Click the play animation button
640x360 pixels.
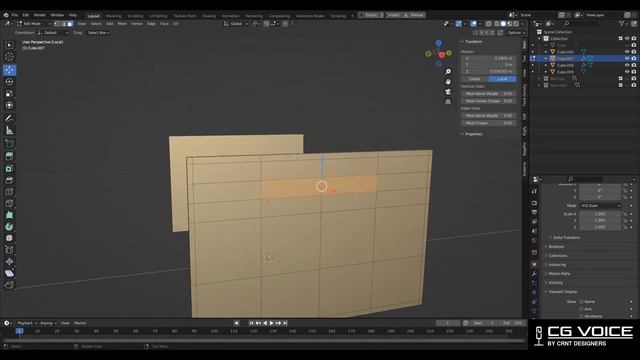click(271, 323)
